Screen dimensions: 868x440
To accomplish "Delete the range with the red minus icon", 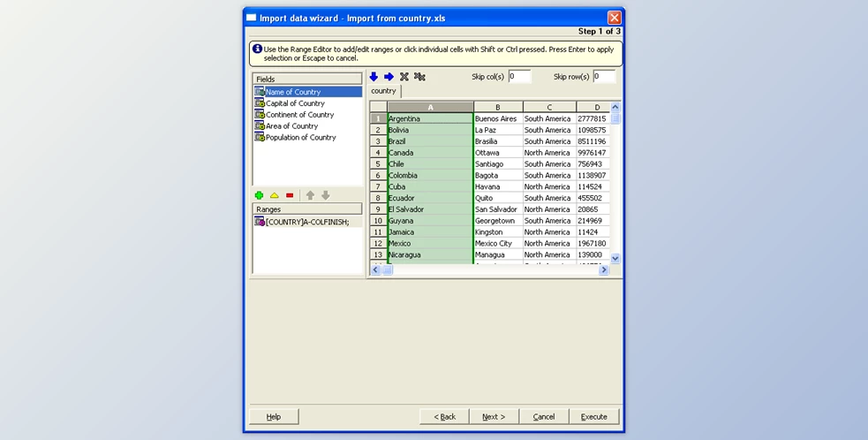I will tap(290, 195).
